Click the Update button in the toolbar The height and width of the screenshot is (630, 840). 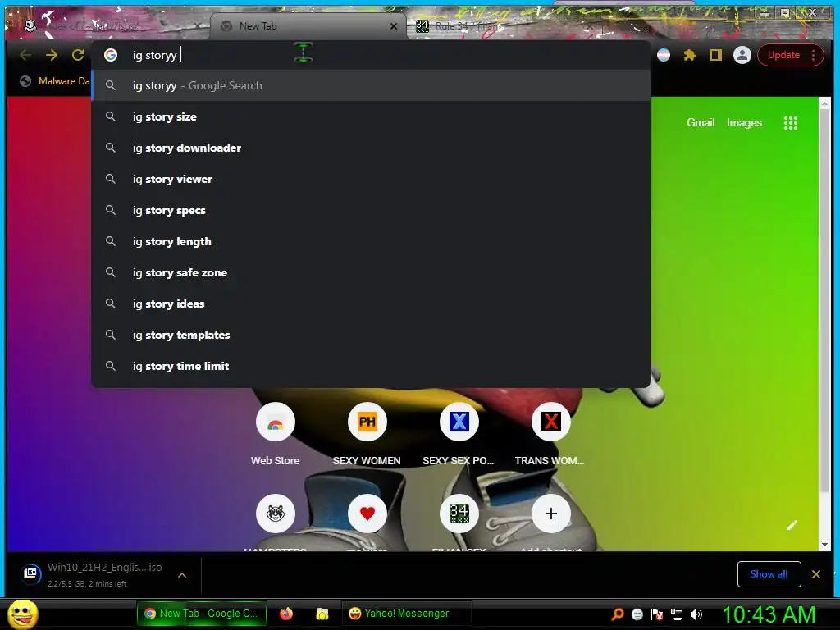point(783,55)
